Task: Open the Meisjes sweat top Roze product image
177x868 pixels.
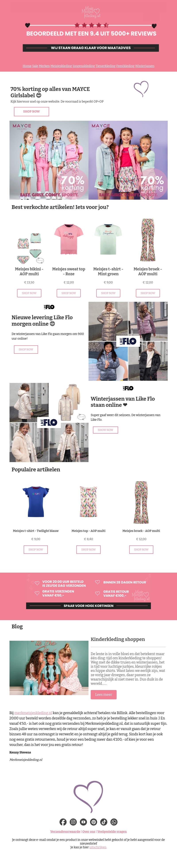Action: coord(69,240)
